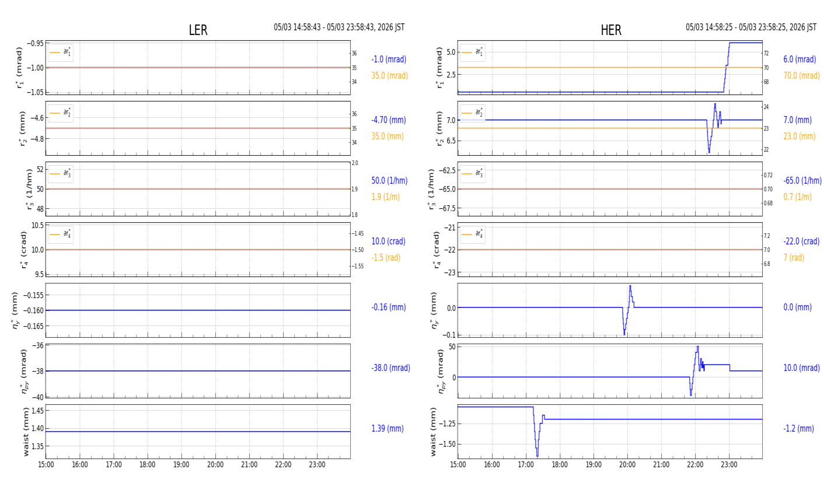Viewport: 824px width, 504px height.
Task: Click LER ηpy* (mrad) y-axis label
Action: click(x=23, y=371)
